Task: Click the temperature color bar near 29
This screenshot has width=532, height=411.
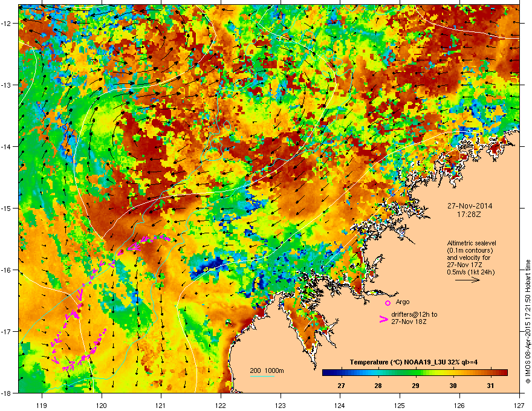Action: pos(416,373)
